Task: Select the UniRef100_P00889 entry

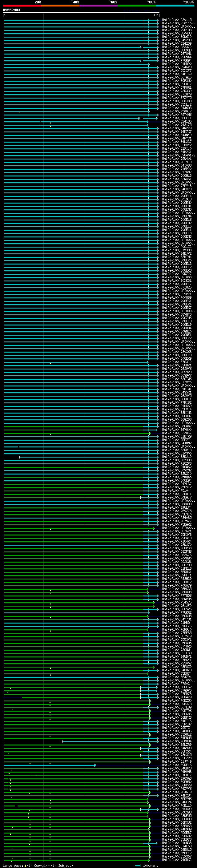Action: [177, 297]
